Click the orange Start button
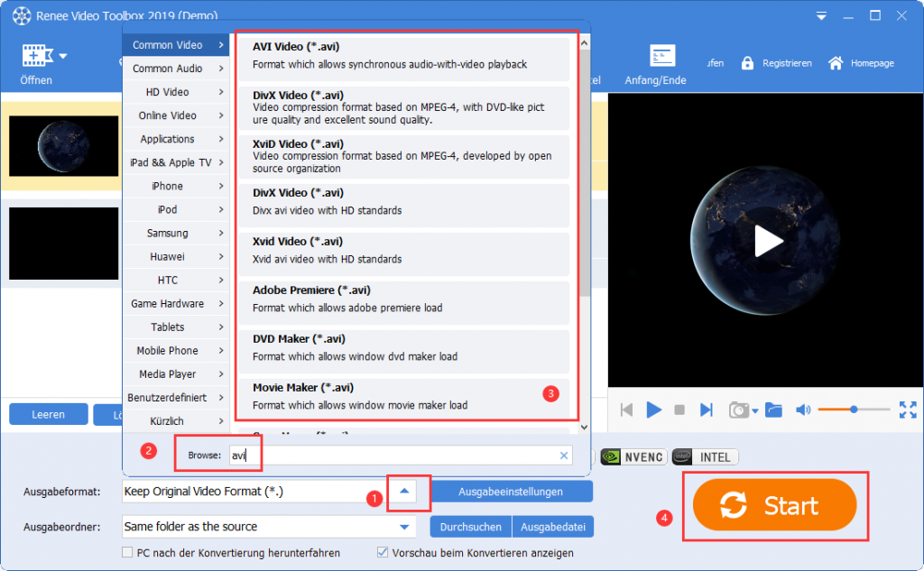Viewport: 924px width, 571px height. pyautogui.click(x=774, y=505)
